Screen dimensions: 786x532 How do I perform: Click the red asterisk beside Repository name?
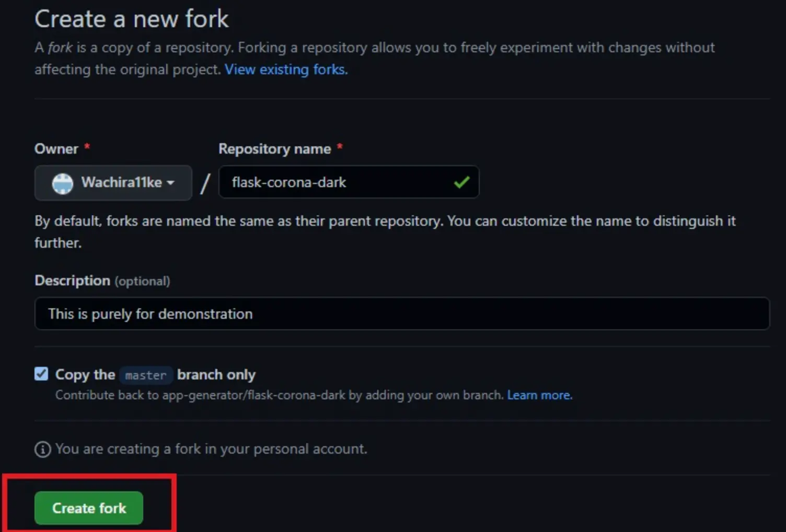[340, 147]
